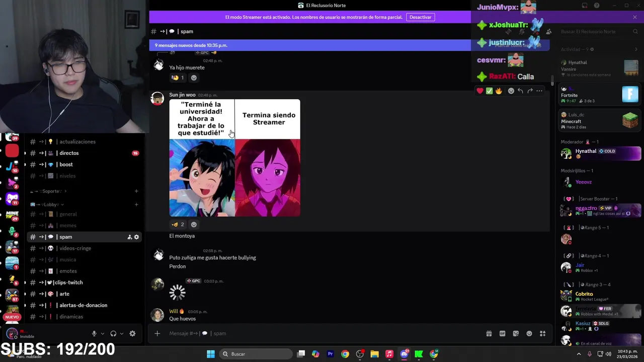Open arte channel
Image resolution: width=644 pixels, height=362 pixels.
(85, 294)
